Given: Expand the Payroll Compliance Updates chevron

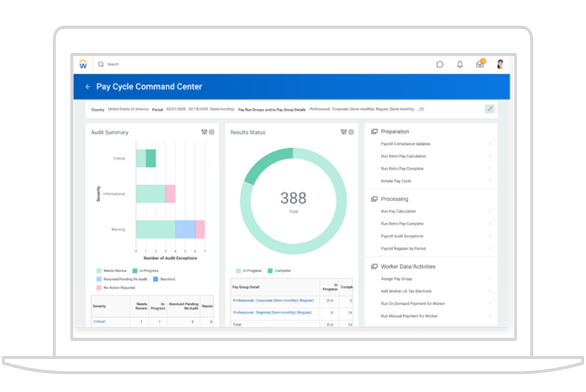Looking at the screenshot, I should [x=490, y=144].
